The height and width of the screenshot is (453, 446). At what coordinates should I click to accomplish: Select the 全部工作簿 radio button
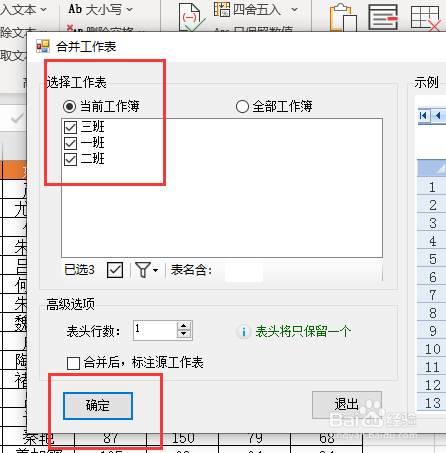coord(242,107)
